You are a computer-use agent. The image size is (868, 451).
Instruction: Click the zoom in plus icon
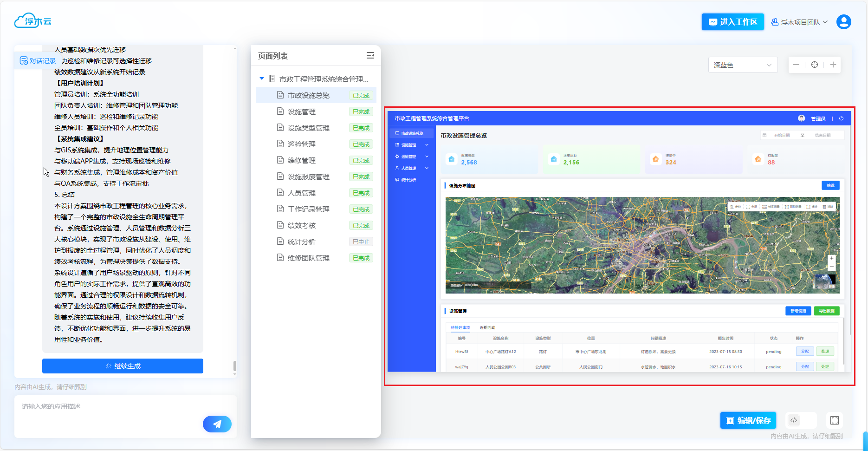pos(833,65)
